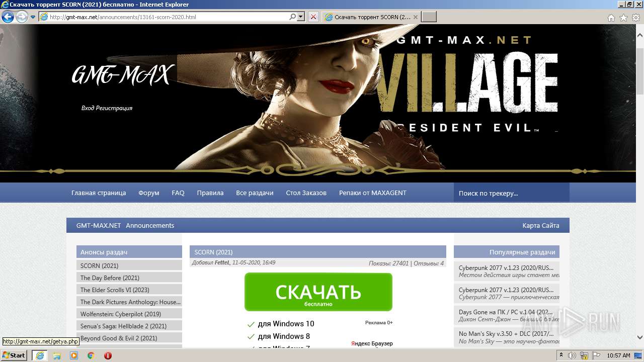
Task: Close the SCORN browser tab
Action: 416,17
